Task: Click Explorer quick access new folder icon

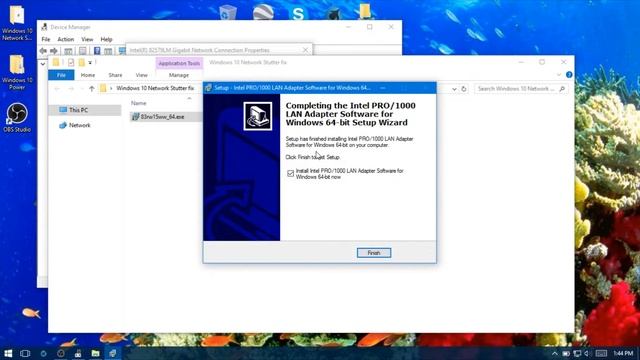Action: [81, 62]
